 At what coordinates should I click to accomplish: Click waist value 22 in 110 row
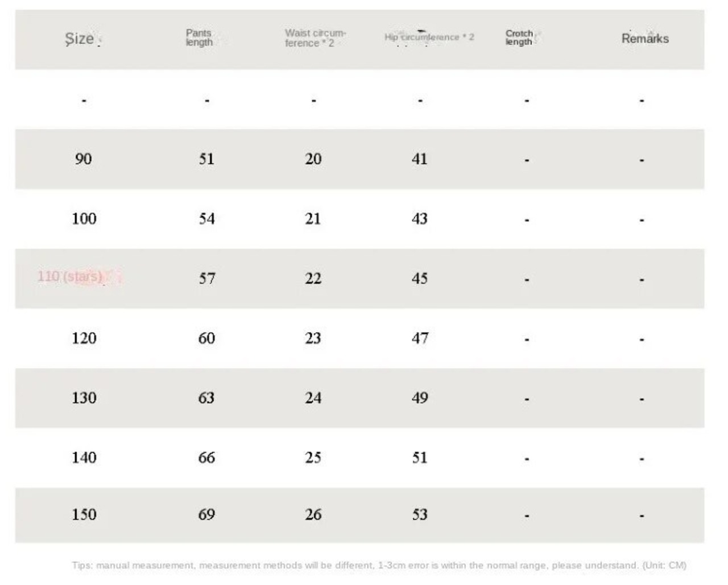click(313, 279)
